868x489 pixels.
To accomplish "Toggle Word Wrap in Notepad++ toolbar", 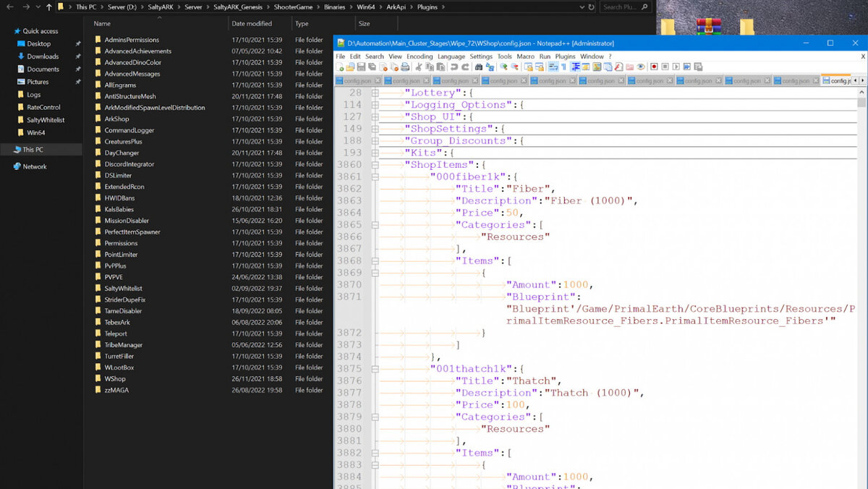I will point(553,67).
